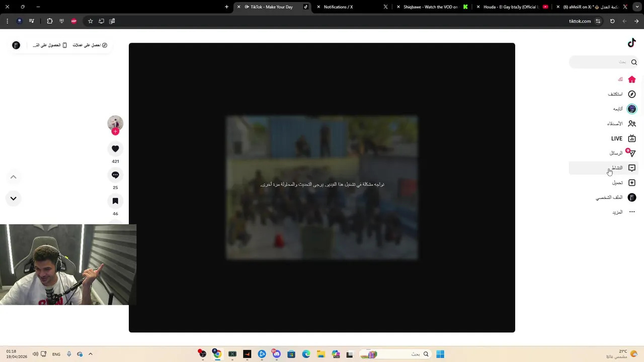Viewport: 644px width, 362px height.
Task: Open the Following avatar icon
Action: [x=632, y=109]
